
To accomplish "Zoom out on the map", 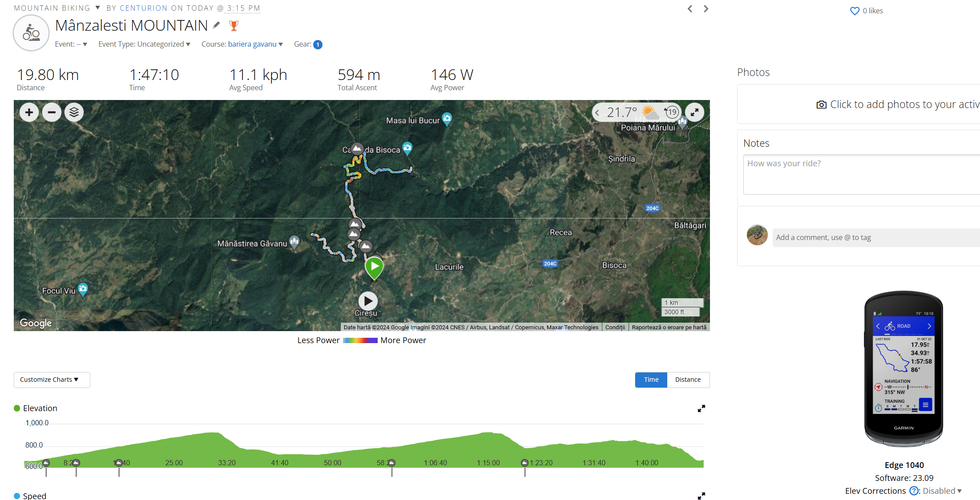I will pyautogui.click(x=52, y=112).
